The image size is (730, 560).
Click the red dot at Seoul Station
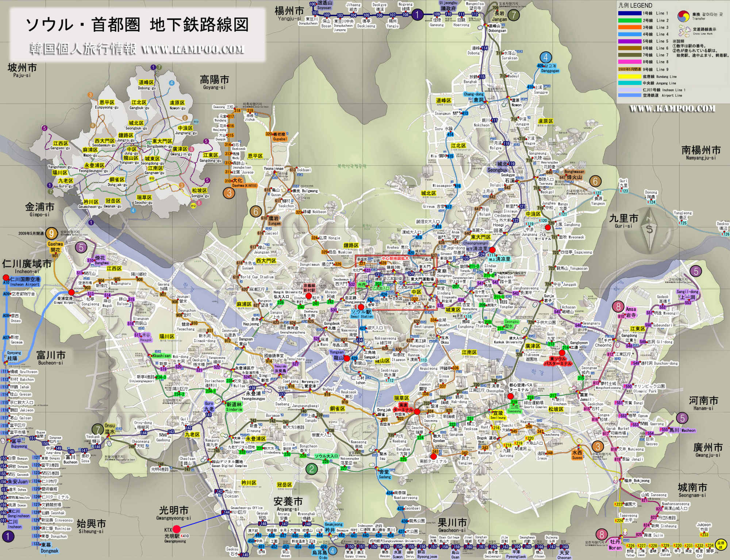click(x=361, y=307)
